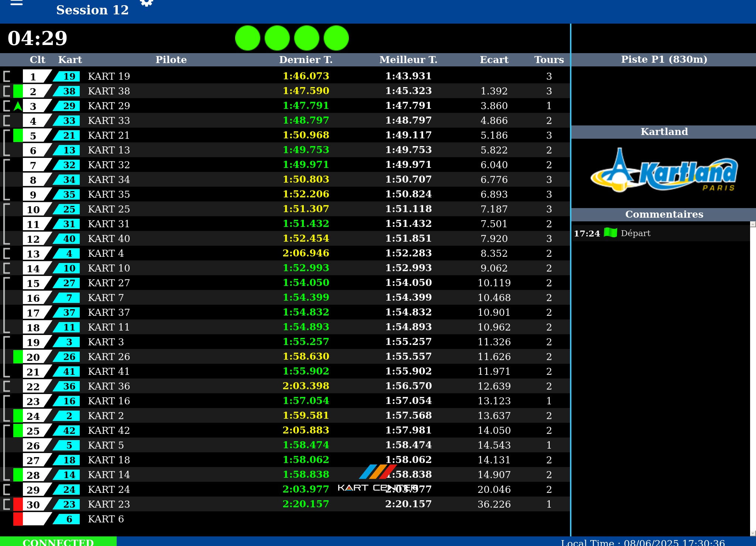Click the Piste P1 (830m) panel header

pos(664,59)
